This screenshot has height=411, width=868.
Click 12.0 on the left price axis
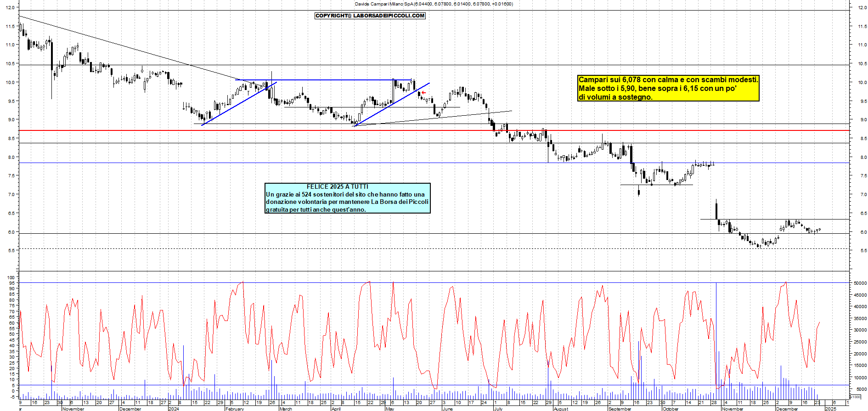click(x=10, y=7)
